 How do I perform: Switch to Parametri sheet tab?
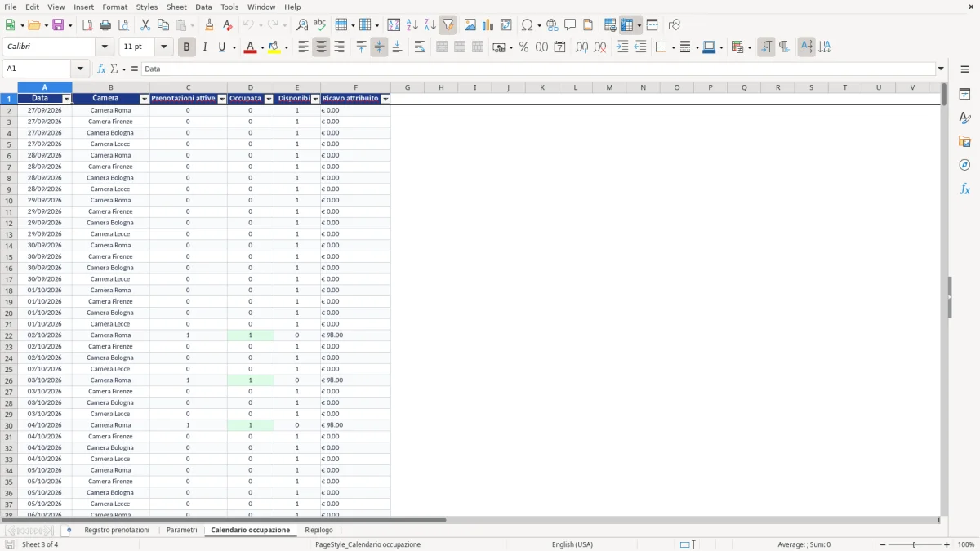tap(181, 531)
